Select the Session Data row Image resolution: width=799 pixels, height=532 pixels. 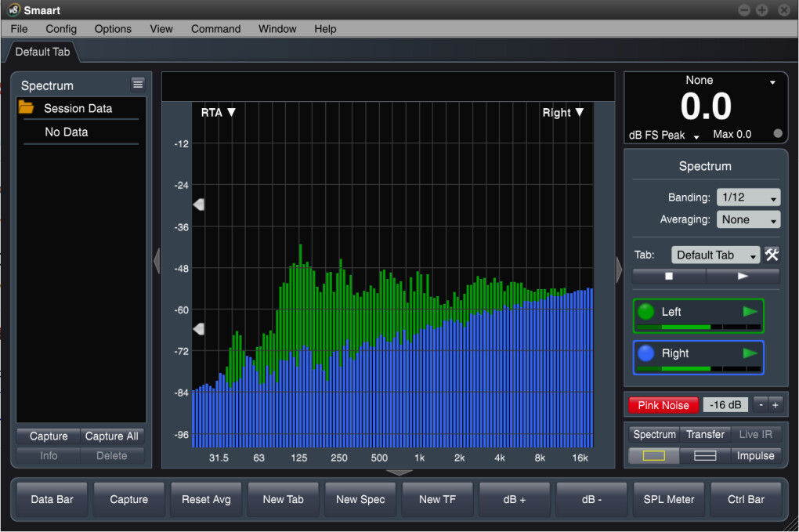tap(81, 108)
